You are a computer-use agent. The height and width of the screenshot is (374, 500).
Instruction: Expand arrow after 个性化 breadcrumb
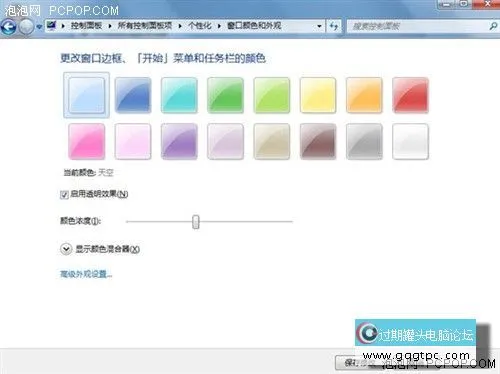tap(219, 26)
